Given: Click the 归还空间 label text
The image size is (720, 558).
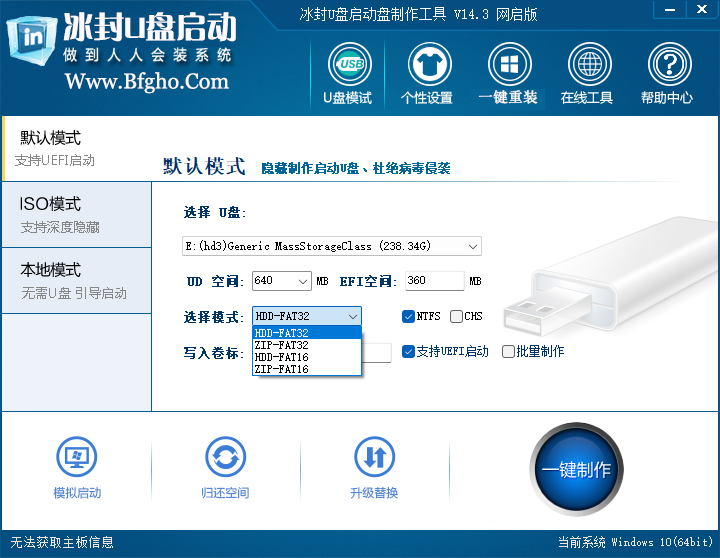Looking at the screenshot, I should pyautogui.click(x=225, y=493).
